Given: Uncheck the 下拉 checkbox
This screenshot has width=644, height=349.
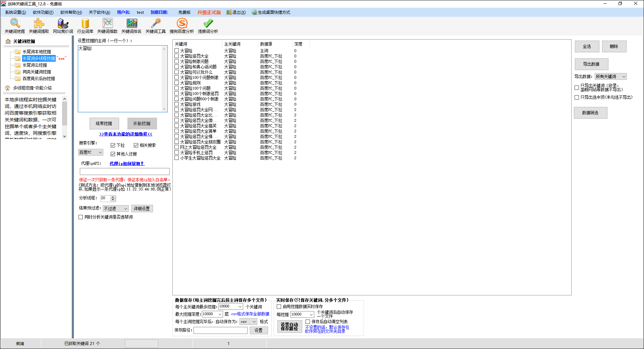Looking at the screenshot, I should click(x=113, y=145).
